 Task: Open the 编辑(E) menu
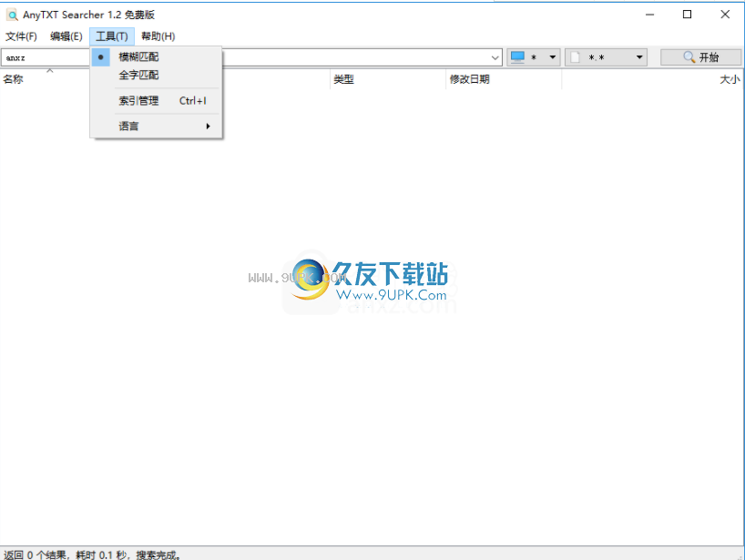pyautogui.click(x=66, y=36)
